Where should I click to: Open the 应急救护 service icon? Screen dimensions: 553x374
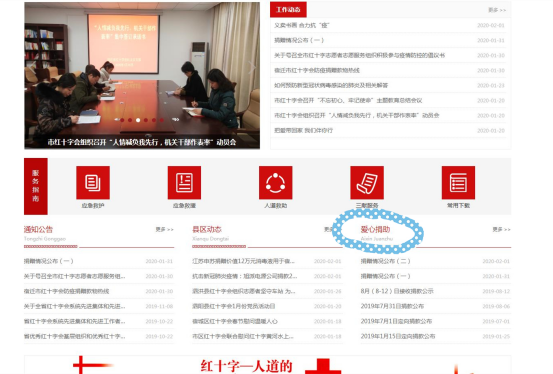tap(93, 183)
